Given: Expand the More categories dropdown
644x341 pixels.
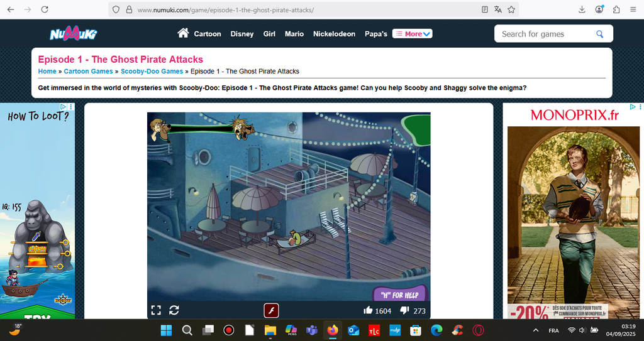Looking at the screenshot, I should pos(413,34).
